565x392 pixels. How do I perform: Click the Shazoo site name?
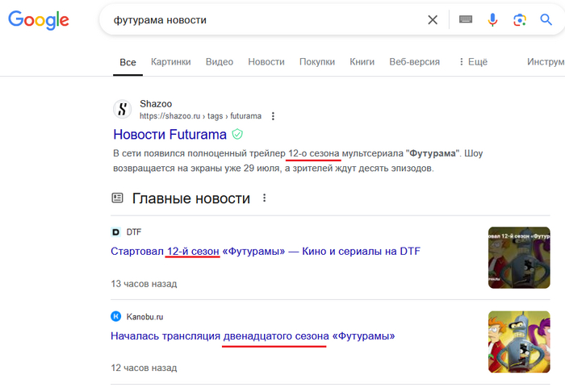point(156,104)
